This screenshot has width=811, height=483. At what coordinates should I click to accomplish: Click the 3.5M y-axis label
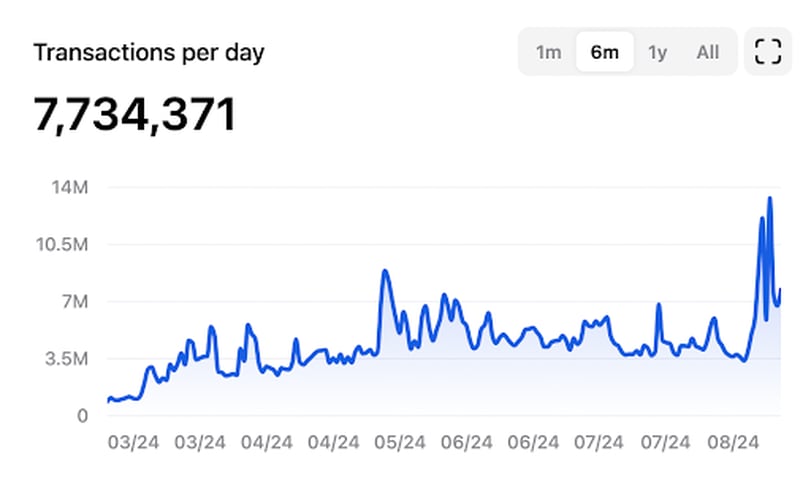point(67,358)
